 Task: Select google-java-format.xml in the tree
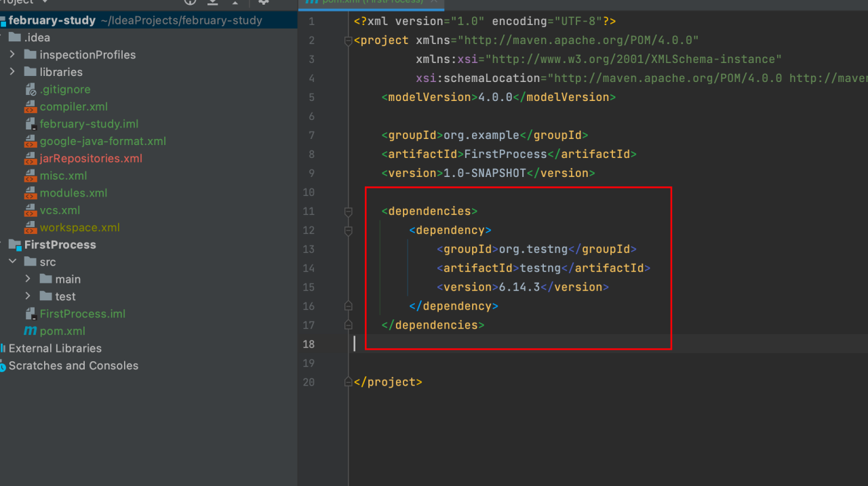102,141
